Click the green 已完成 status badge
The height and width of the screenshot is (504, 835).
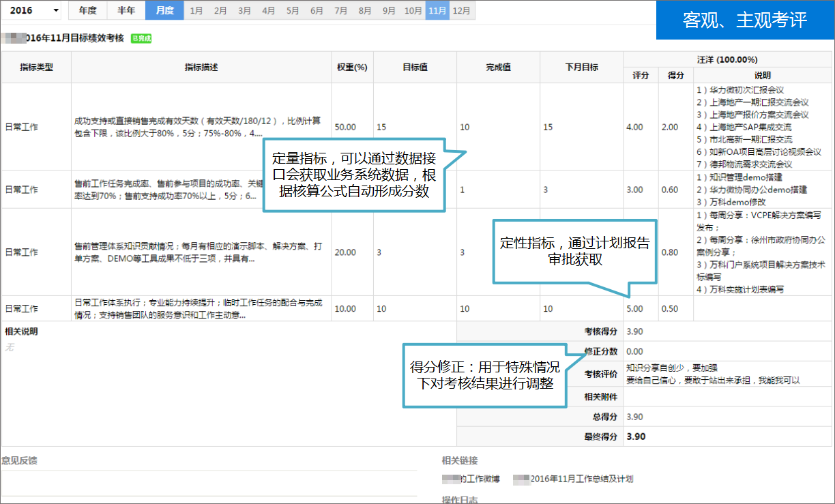141,39
